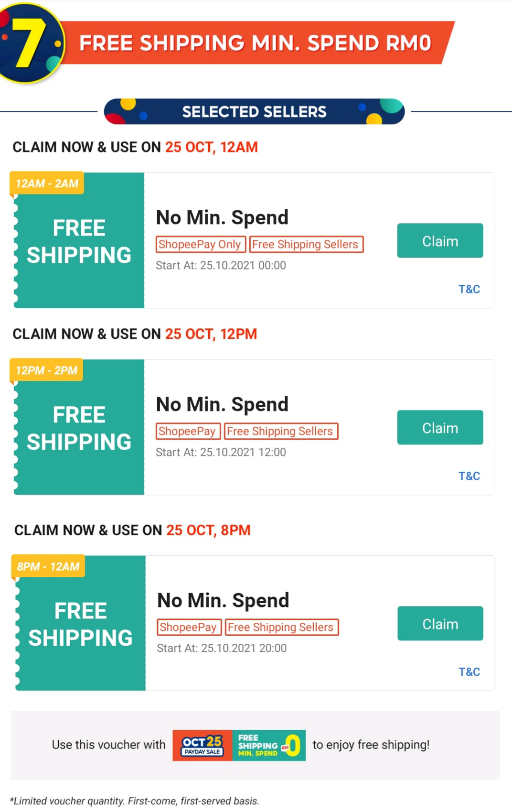Image resolution: width=512 pixels, height=812 pixels.
Task: Tap the ShopeePay tag on 12PM voucher
Action: [x=188, y=431]
